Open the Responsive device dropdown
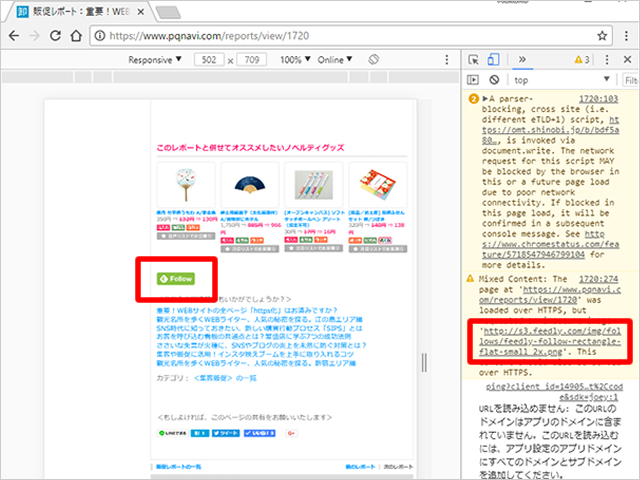Screen dimensions: 640x480 (x=154, y=60)
